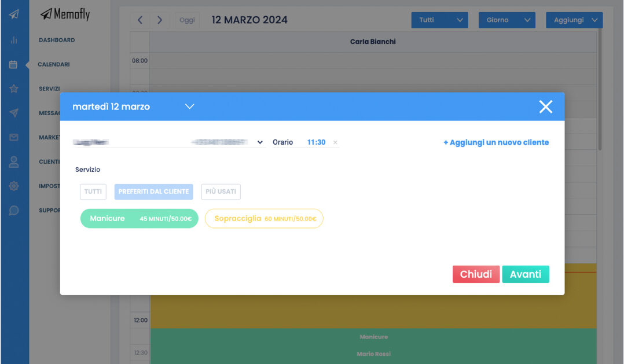
Task: Click the support chat bubble icon
Action: [x=14, y=211]
